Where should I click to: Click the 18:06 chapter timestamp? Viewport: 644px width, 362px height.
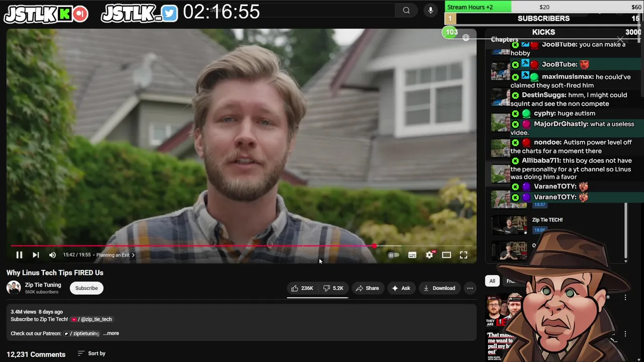pyautogui.click(x=539, y=230)
